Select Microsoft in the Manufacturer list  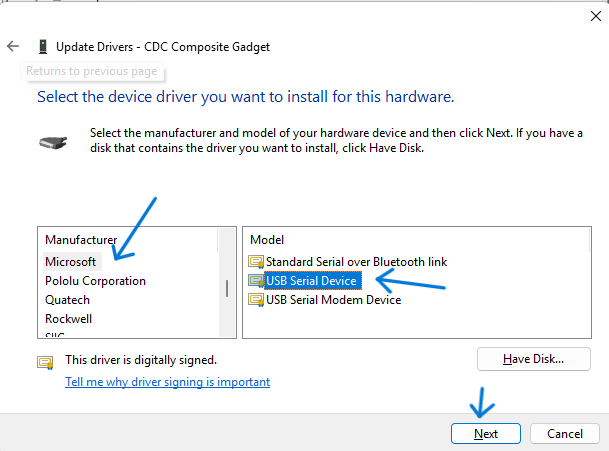(x=71, y=262)
